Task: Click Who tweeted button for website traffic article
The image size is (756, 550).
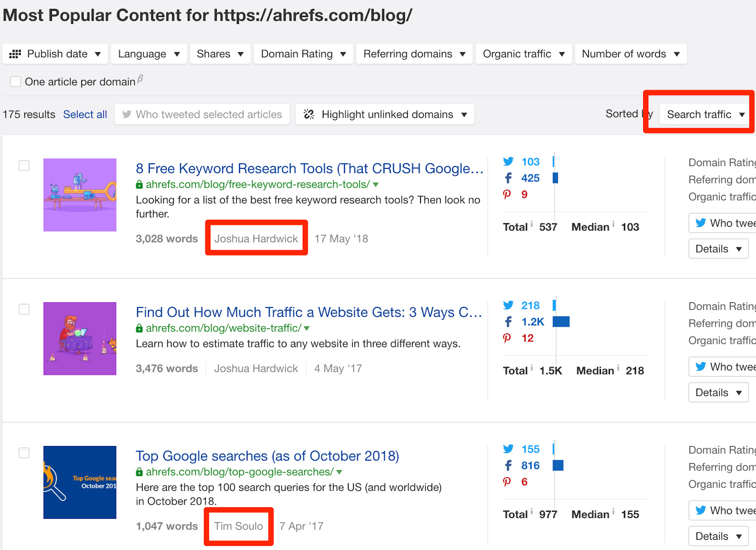Action: point(722,367)
